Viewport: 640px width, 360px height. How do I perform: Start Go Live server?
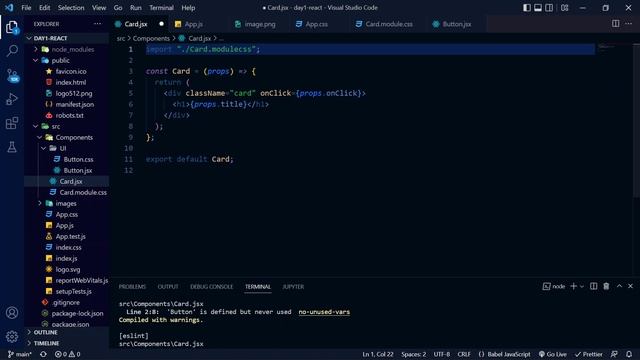pos(552,354)
